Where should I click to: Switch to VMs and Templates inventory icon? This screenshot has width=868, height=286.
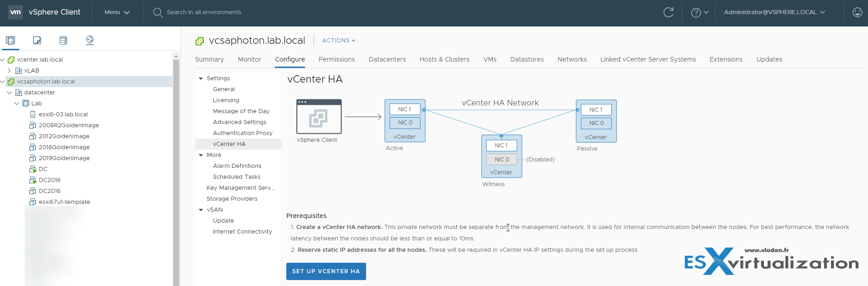click(37, 40)
